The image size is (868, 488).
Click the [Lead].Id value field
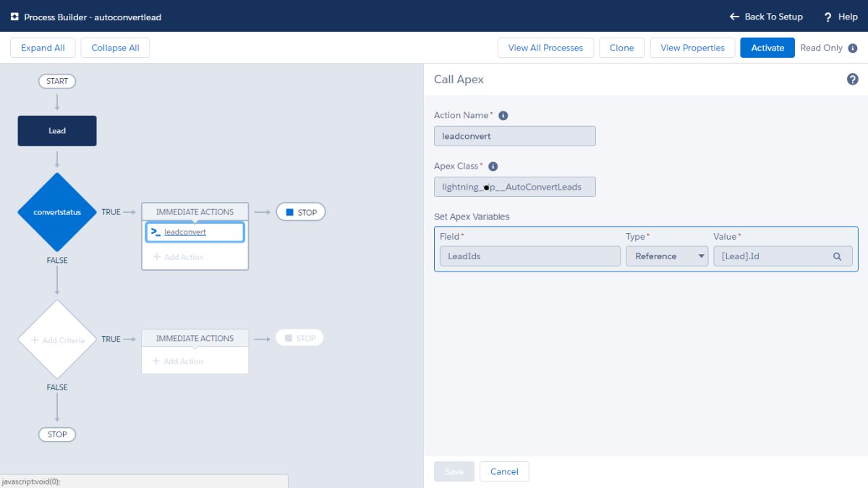tap(783, 256)
